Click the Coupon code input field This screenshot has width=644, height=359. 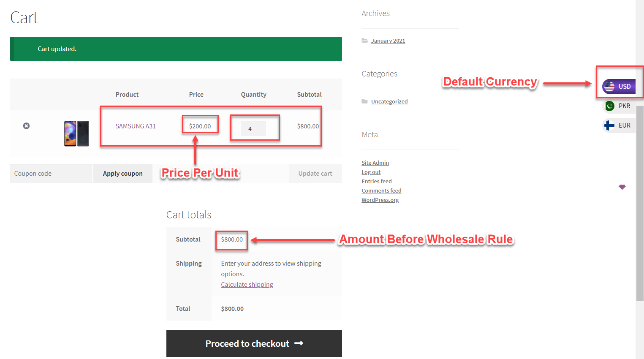coord(51,174)
